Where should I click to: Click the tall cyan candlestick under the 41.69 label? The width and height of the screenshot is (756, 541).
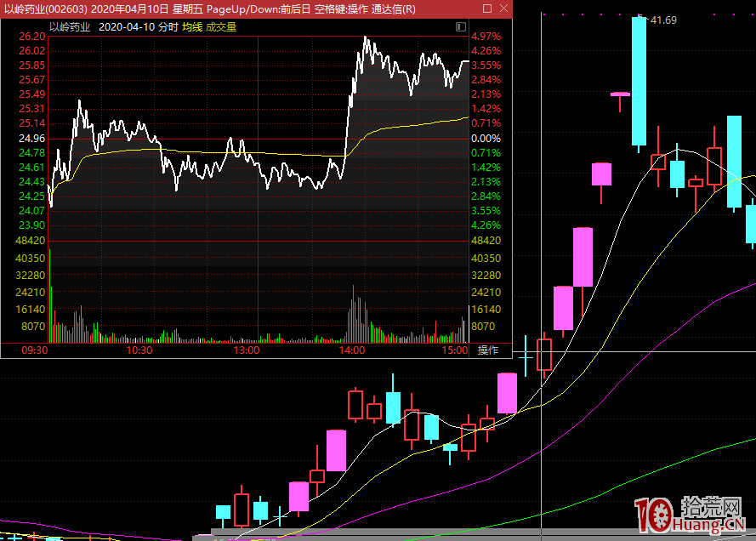coord(639,81)
